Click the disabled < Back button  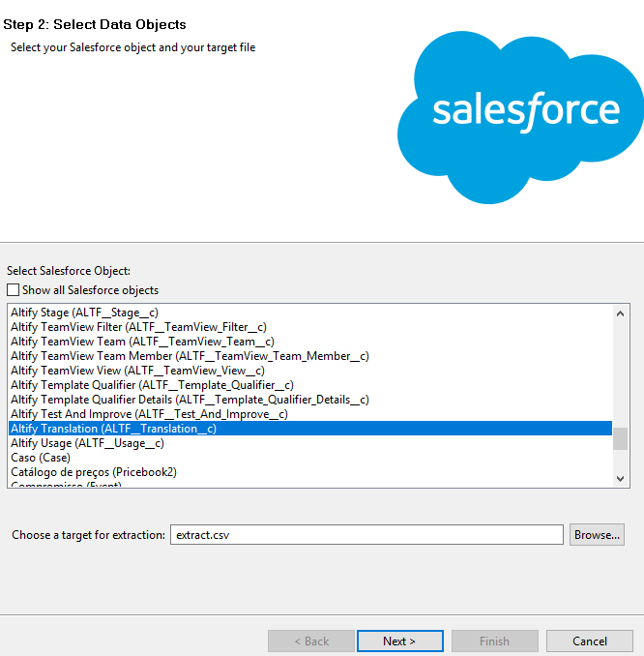coord(311,641)
